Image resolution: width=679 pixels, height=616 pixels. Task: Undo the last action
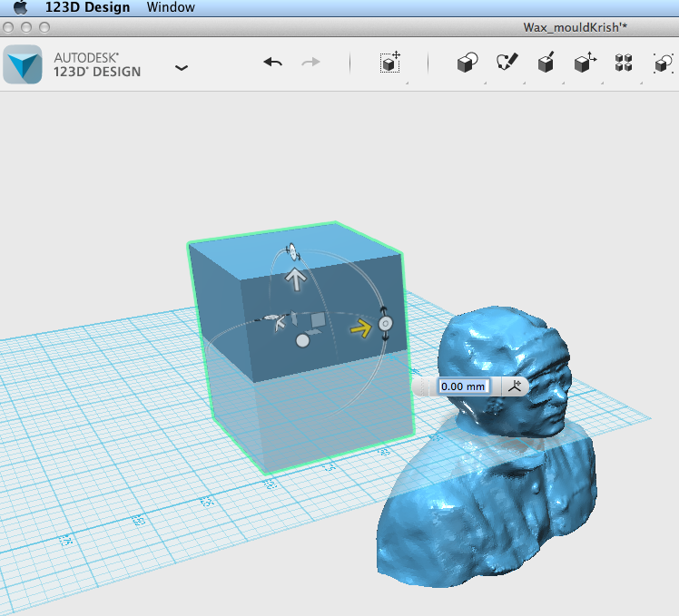pos(273,63)
